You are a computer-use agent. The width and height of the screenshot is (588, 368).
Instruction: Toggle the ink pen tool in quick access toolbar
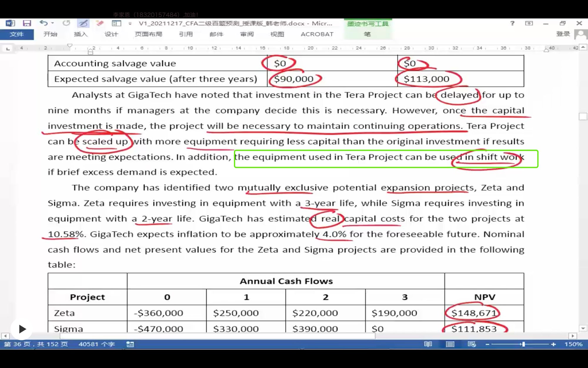click(83, 23)
